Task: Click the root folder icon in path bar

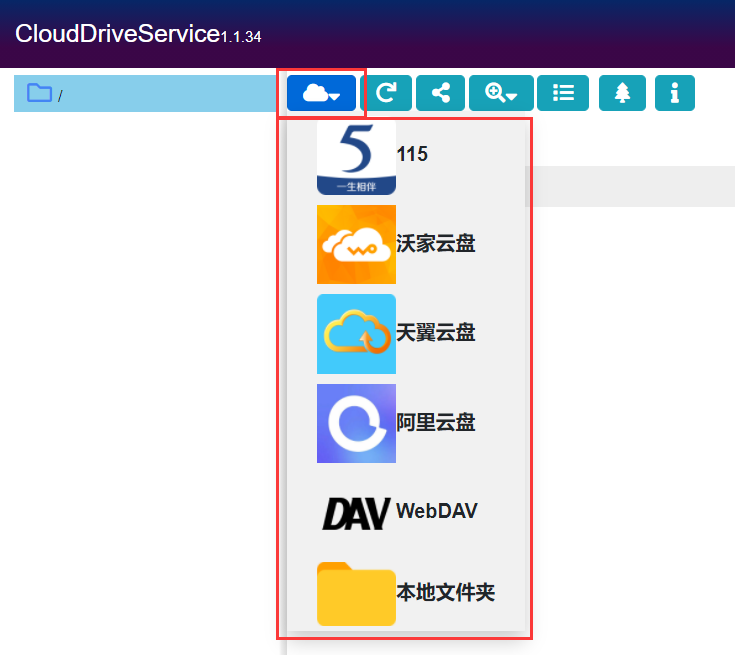Action: [39, 93]
